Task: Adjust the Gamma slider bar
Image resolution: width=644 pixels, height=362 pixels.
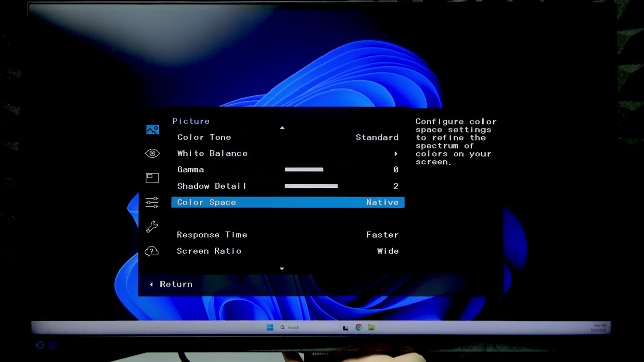Action: tap(304, 170)
